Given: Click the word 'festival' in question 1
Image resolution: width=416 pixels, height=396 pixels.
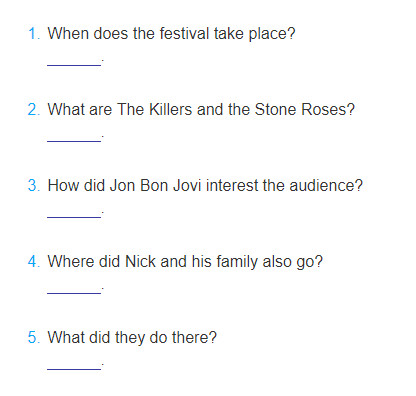Looking at the screenshot, I should pos(184,33).
